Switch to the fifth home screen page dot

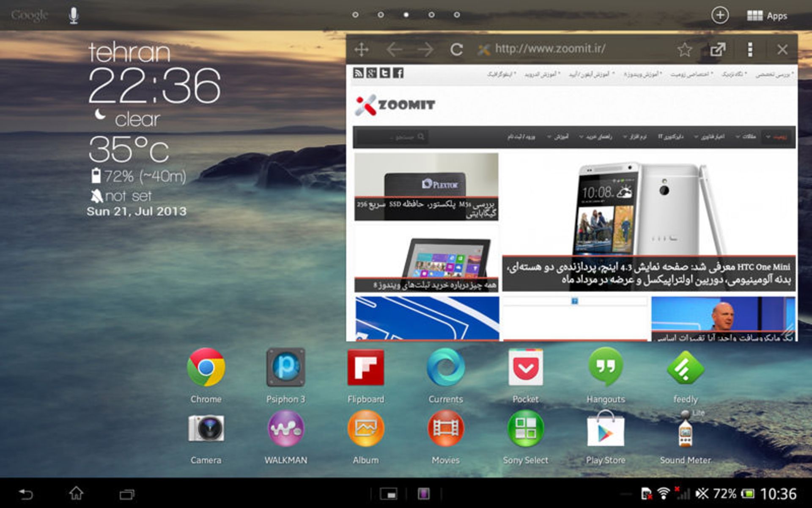[457, 15]
